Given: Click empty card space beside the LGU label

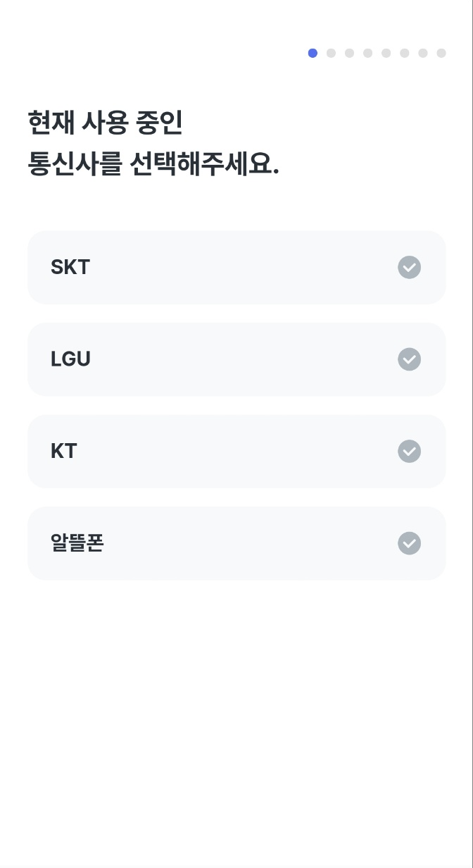Looking at the screenshot, I should point(239,359).
